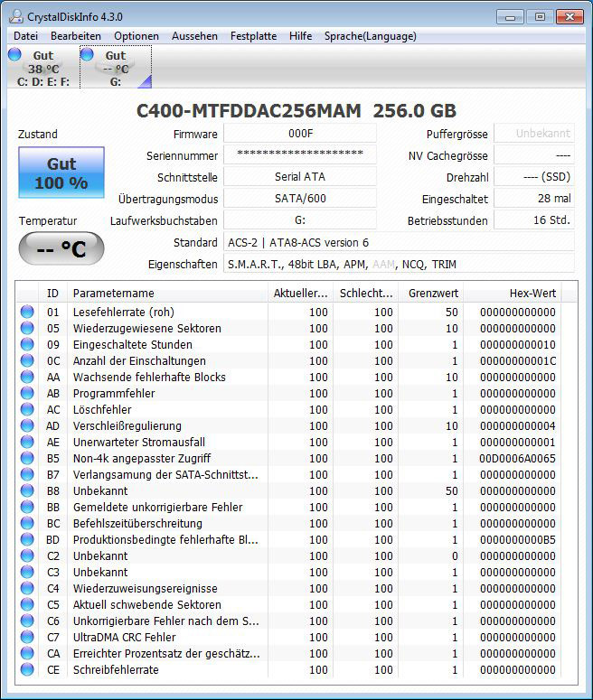Click the Grenzwert column header
This screenshot has height=700, width=593.
(x=431, y=294)
